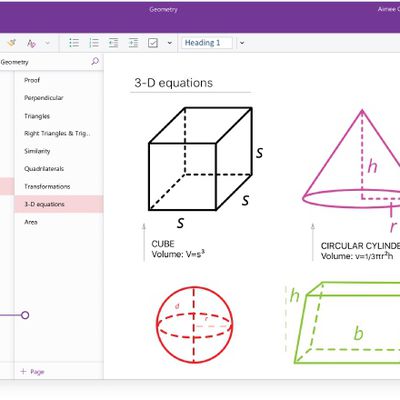
Task: Open the Transformations page
Action: [59, 186]
